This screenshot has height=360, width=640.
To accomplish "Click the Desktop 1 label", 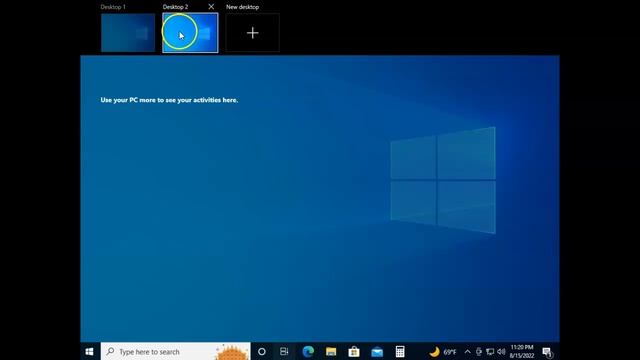I will coord(113,7).
